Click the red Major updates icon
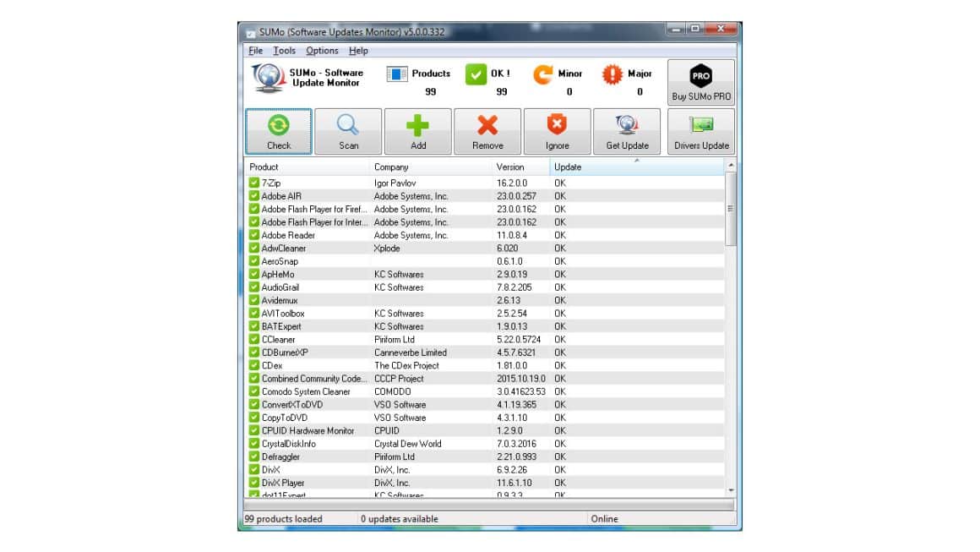Screen dimensions: 980x552 [x=612, y=74]
